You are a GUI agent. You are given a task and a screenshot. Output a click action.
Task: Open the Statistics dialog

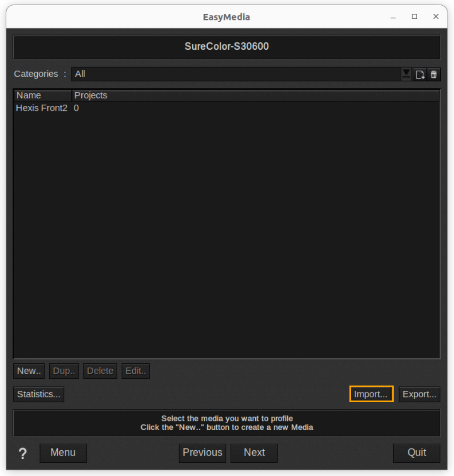(39, 394)
